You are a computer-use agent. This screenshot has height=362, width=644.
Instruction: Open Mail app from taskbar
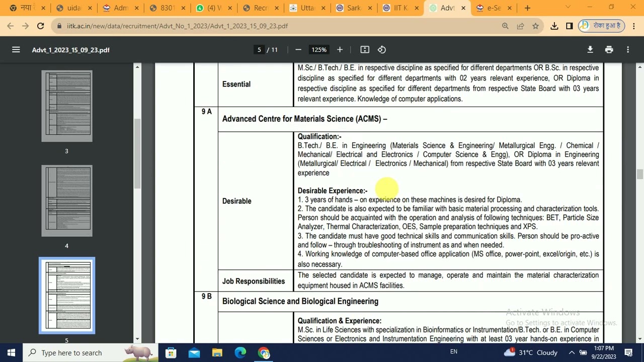[x=194, y=353]
